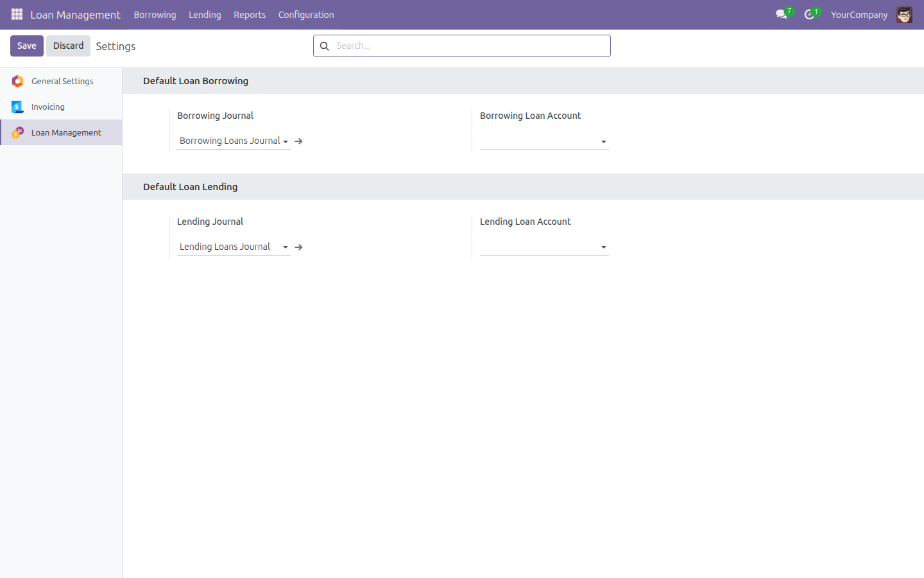Go to Invoicing settings section

tap(61, 107)
